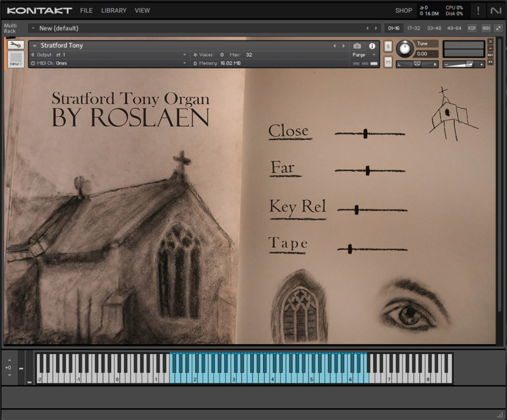Viewport: 507px width, 420px height.
Task: Click the 16.0M memory readout at top
Action: (x=429, y=13)
